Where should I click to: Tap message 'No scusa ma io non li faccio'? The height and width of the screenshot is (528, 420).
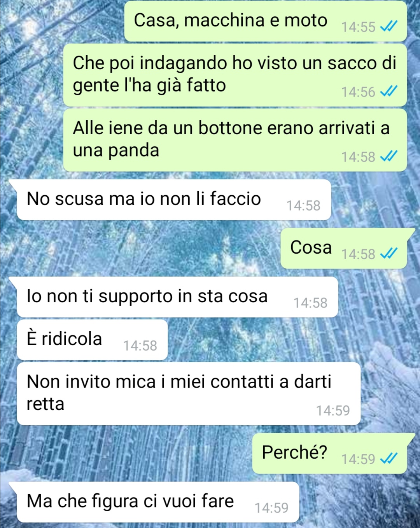tap(174, 200)
